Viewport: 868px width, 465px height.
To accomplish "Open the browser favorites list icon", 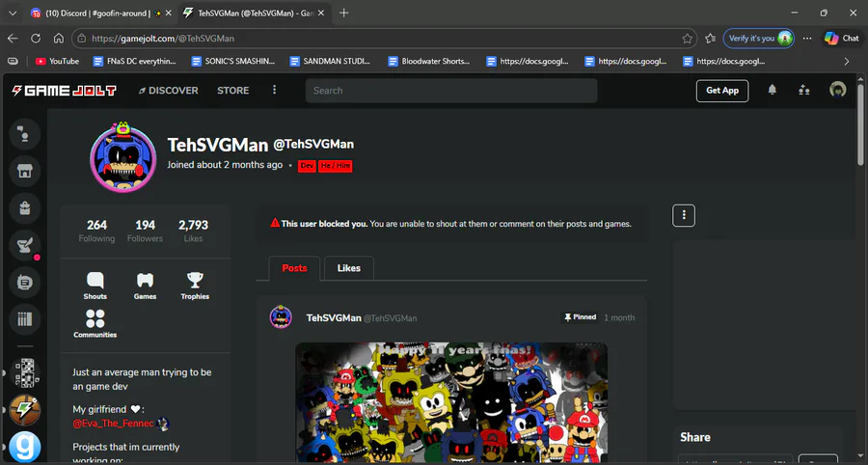I will click(x=711, y=39).
